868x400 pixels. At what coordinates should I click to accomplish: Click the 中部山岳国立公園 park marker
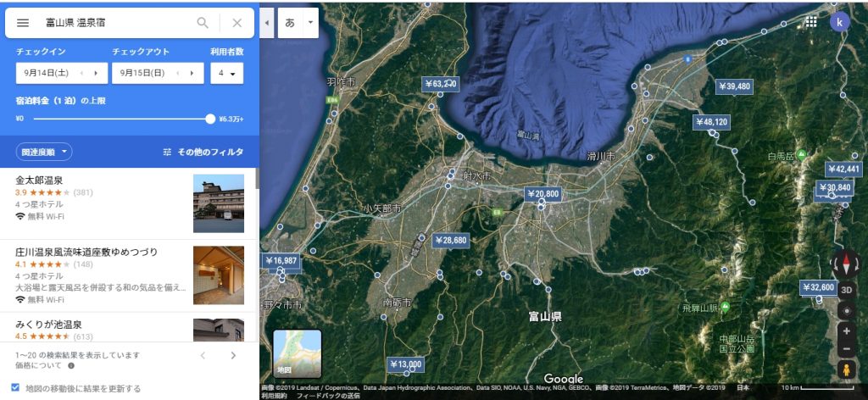click(x=737, y=343)
